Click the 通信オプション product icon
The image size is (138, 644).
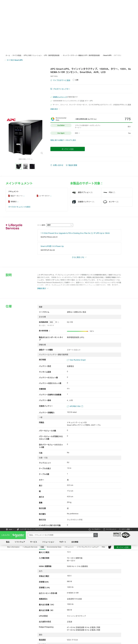point(74,192)
